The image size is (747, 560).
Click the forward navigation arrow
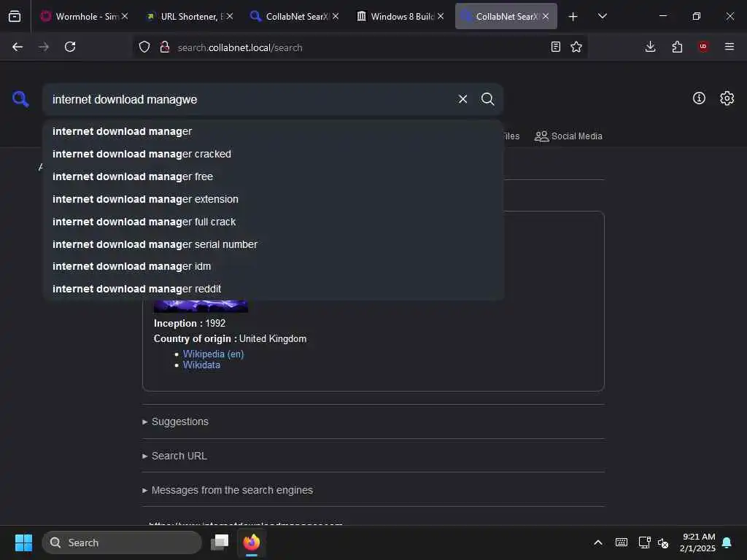click(x=43, y=47)
